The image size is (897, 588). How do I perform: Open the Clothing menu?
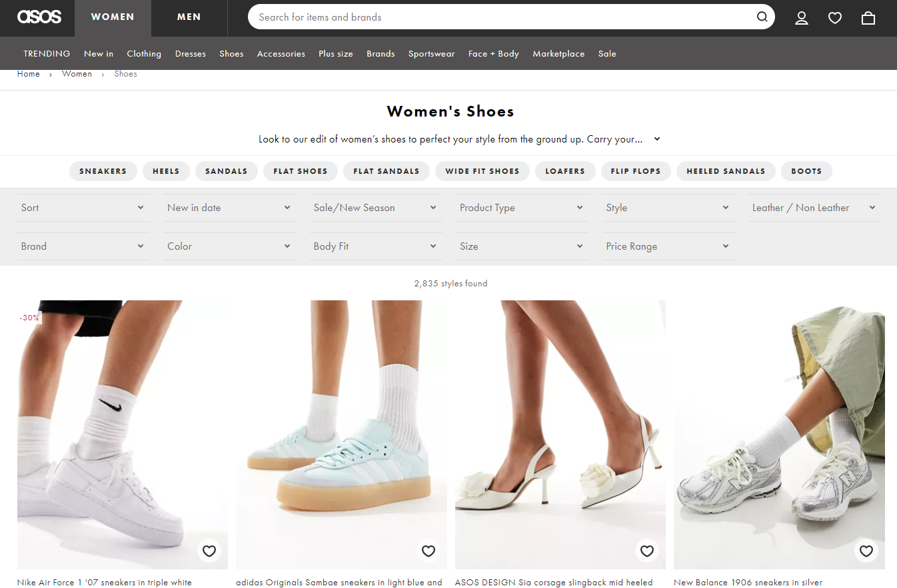(144, 54)
